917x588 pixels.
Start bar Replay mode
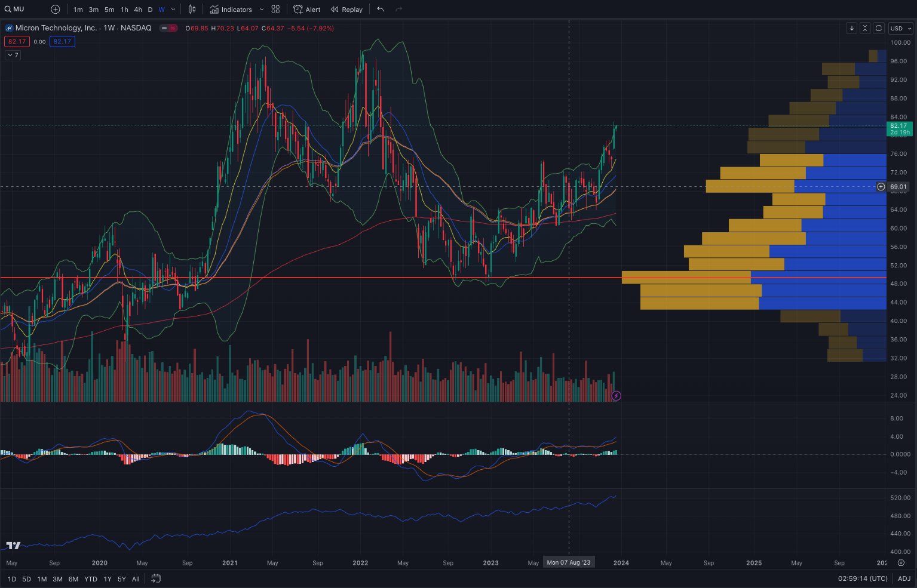point(346,10)
